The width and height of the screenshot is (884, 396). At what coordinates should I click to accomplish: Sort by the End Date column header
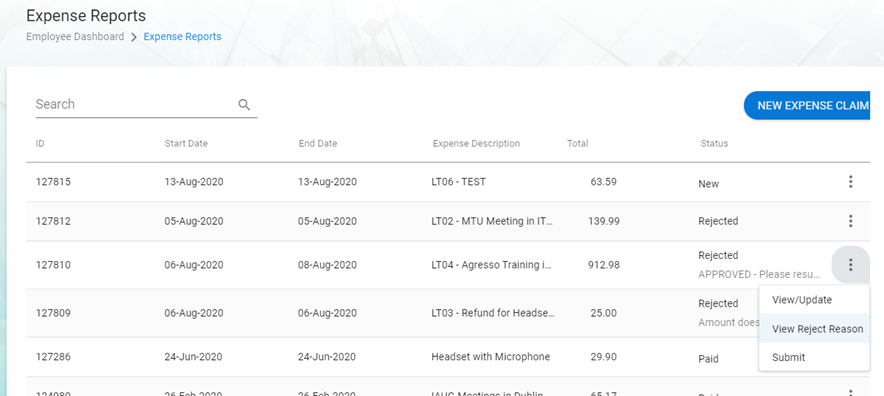pos(318,143)
